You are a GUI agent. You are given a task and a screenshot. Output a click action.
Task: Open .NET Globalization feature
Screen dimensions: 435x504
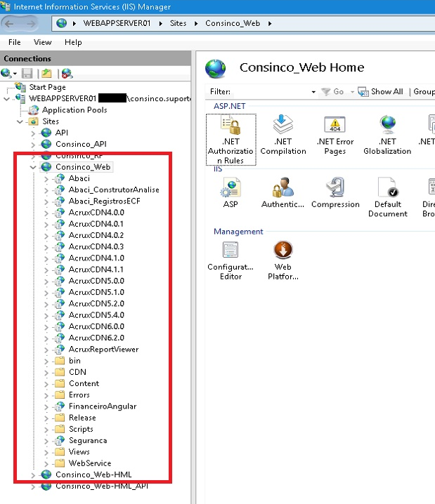pyautogui.click(x=387, y=135)
